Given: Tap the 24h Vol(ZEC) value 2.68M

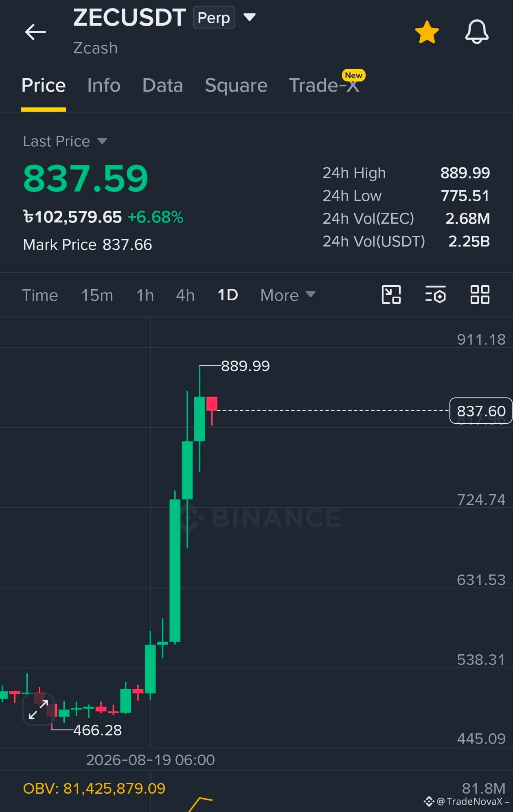Looking at the screenshot, I should pyautogui.click(x=467, y=219).
